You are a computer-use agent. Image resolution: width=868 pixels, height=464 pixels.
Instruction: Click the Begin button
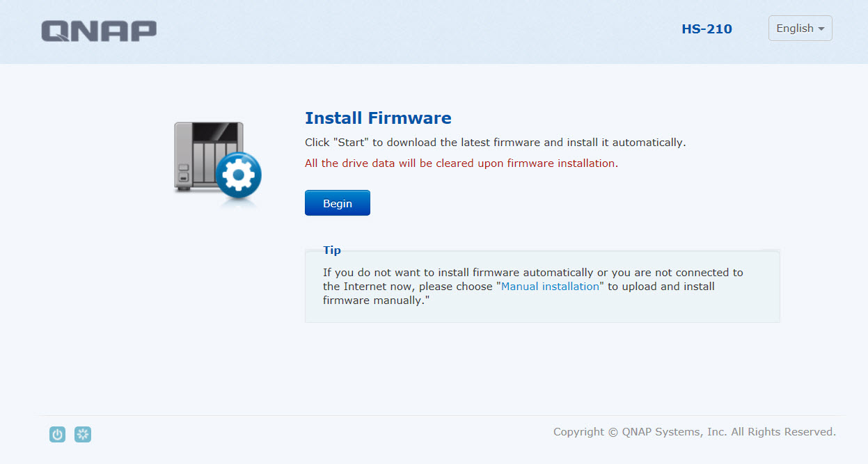(x=338, y=203)
